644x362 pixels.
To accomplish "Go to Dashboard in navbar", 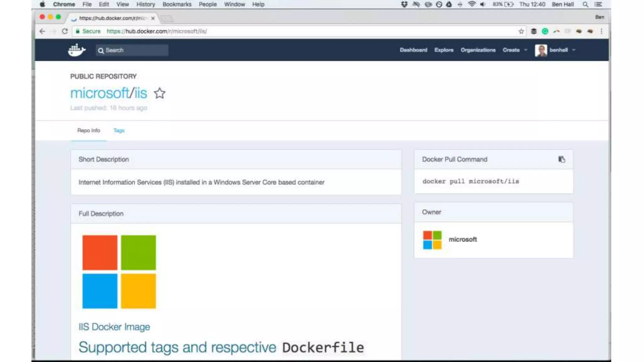I will 413,50.
